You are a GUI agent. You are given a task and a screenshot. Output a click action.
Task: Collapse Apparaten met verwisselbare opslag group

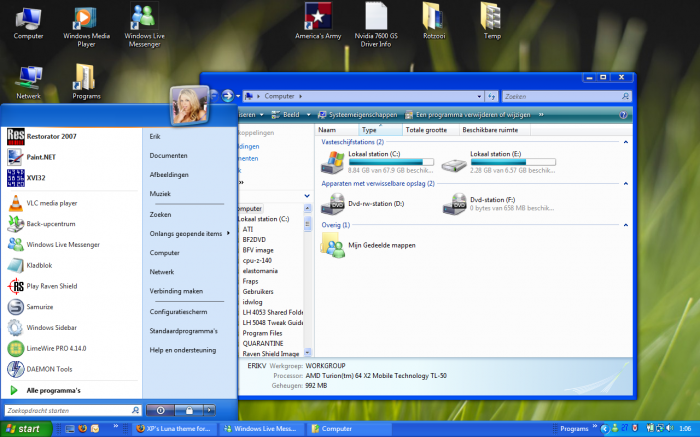point(625,183)
